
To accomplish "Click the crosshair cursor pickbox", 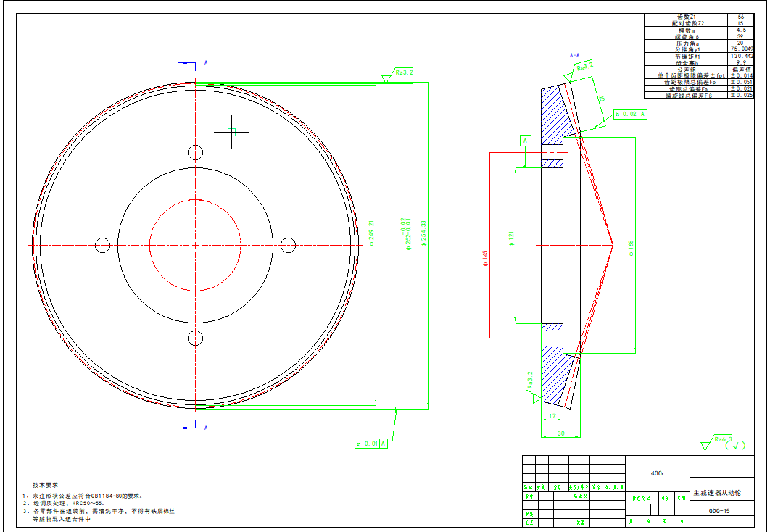I will [x=232, y=132].
